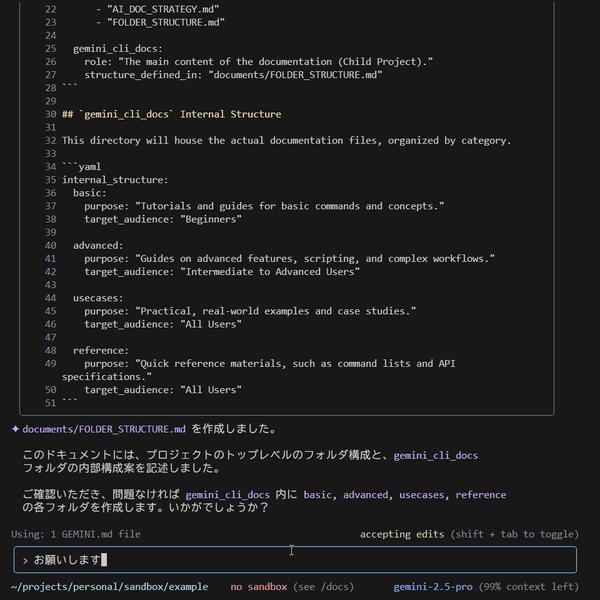This screenshot has width=600, height=600.
Task: Click the purpose line 'Quick reference materials, such as command lists'
Action: coord(270,363)
